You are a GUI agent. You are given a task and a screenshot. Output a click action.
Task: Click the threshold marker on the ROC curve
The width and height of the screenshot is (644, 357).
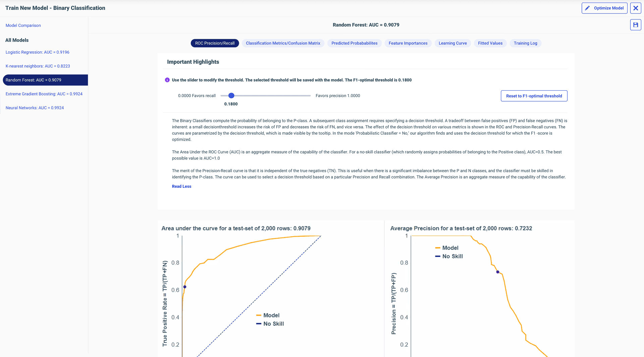pyautogui.click(x=185, y=287)
